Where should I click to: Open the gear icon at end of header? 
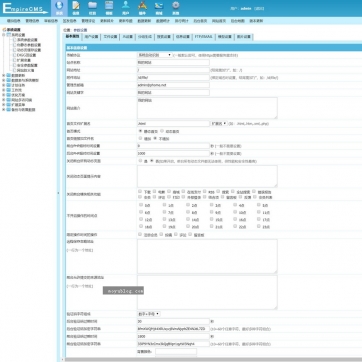click(176, 5)
